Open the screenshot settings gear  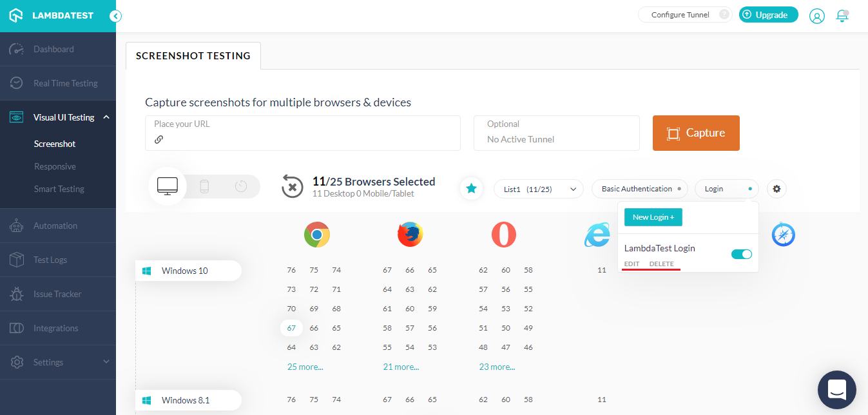776,189
